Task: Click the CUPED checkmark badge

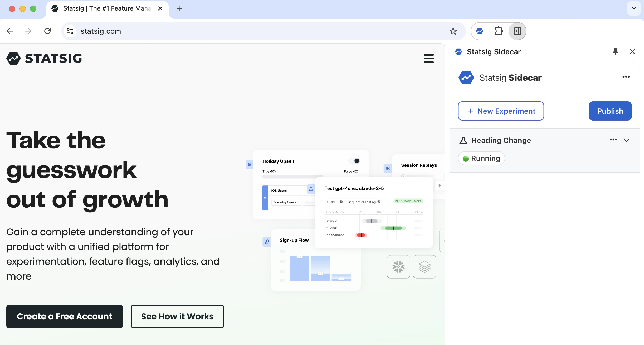Action: point(341,202)
